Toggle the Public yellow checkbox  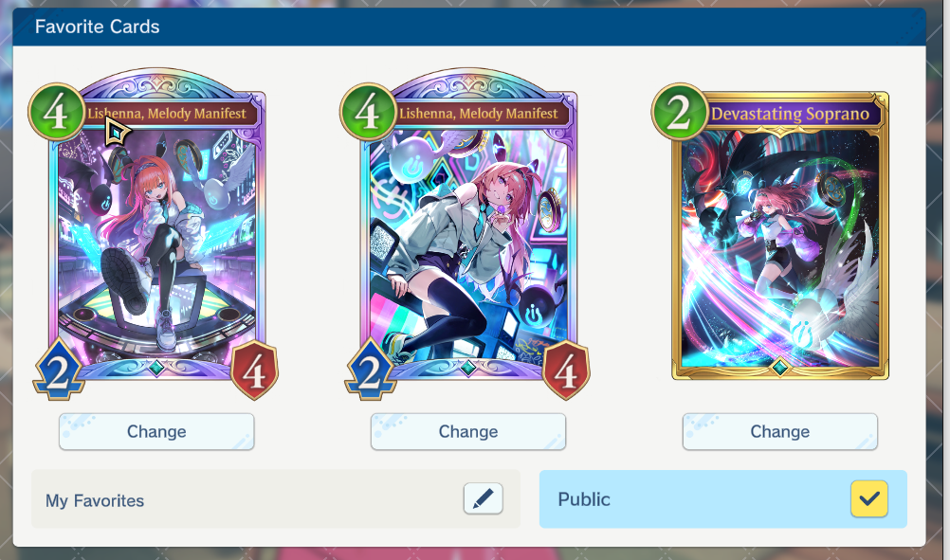(868, 498)
